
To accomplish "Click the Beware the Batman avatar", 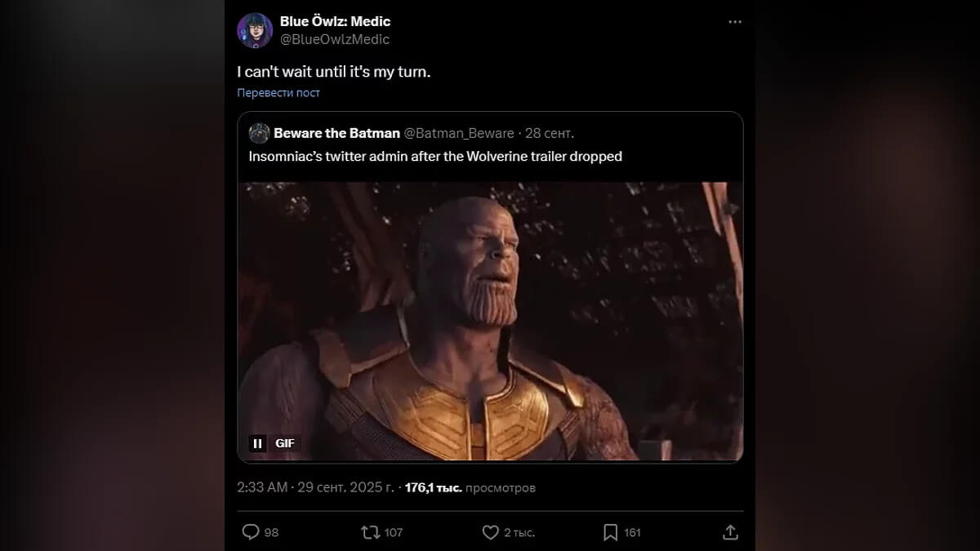I will 259,133.
